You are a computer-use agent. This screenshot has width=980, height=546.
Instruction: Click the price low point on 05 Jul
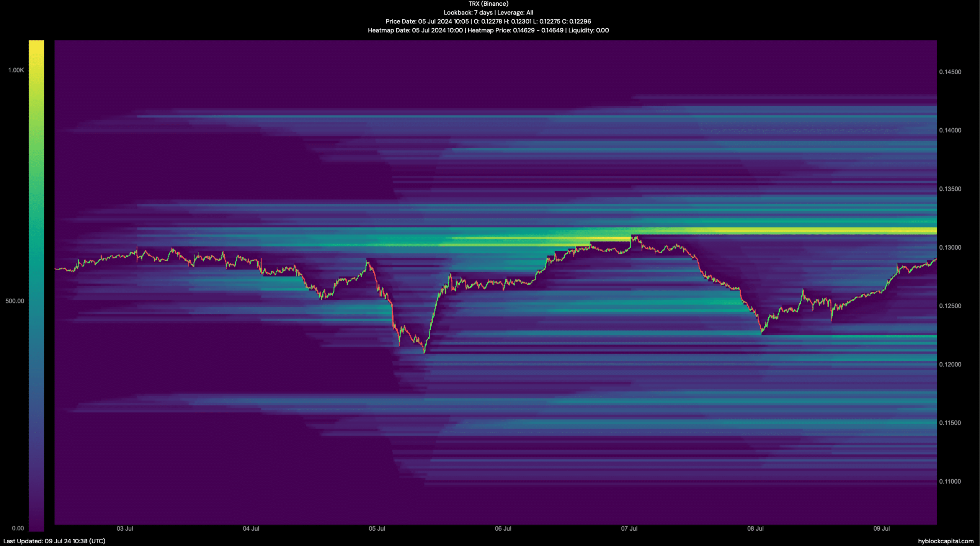click(424, 352)
